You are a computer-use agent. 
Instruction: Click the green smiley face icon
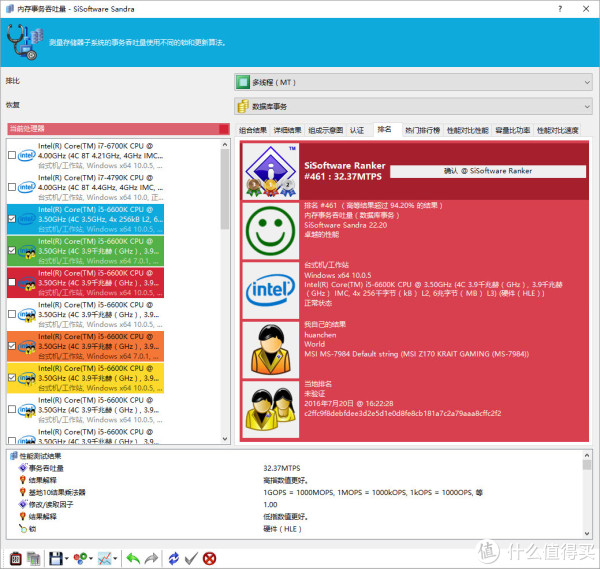click(271, 231)
